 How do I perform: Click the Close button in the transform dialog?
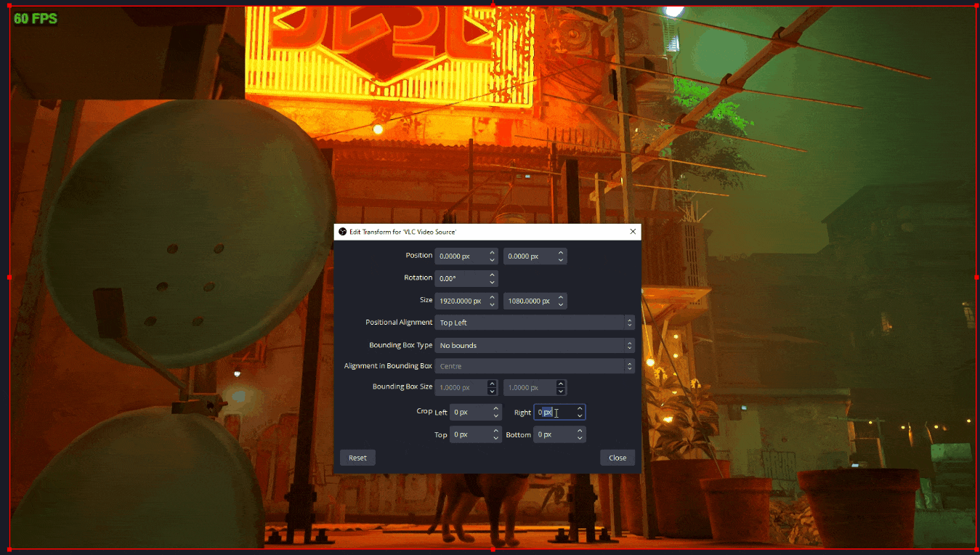point(617,458)
